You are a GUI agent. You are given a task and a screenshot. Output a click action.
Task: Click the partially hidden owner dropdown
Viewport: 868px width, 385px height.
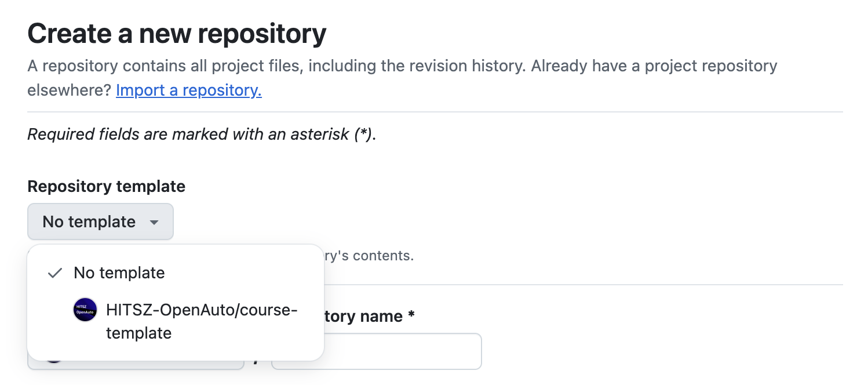137,365
